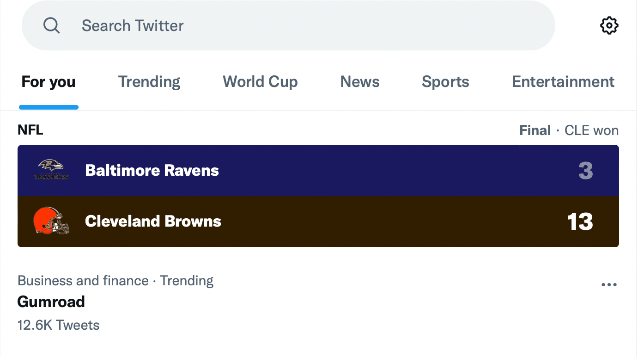The width and height of the screenshot is (644, 357).
Task: Open the World Cup tab
Action: (260, 82)
